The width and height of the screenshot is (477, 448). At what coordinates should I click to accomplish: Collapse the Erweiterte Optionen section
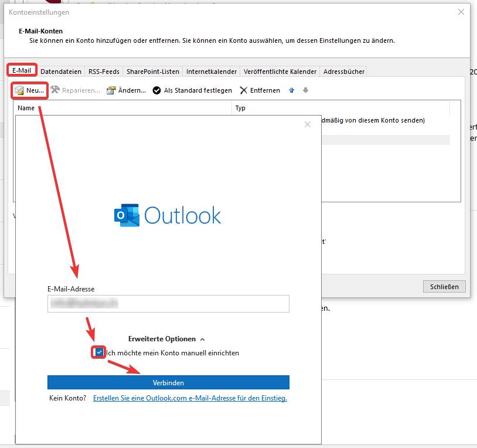(166, 339)
